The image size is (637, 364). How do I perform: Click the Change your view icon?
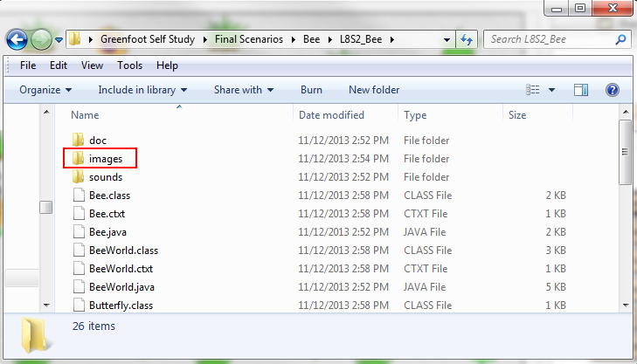point(533,90)
